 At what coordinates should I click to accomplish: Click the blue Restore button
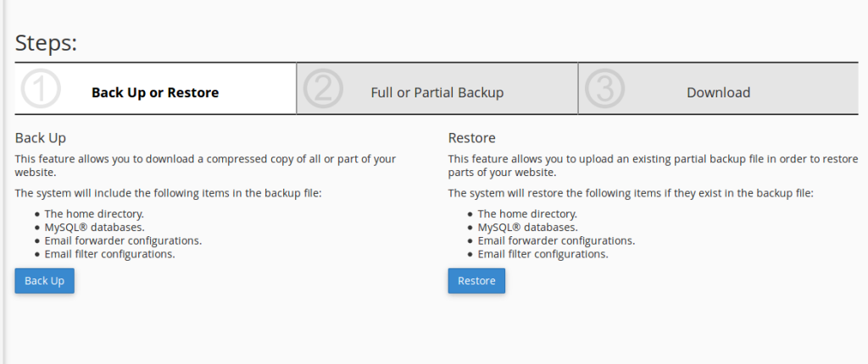[476, 281]
